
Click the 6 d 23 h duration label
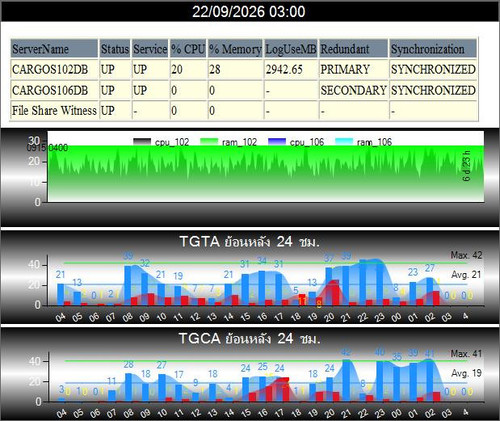(x=466, y=166)
